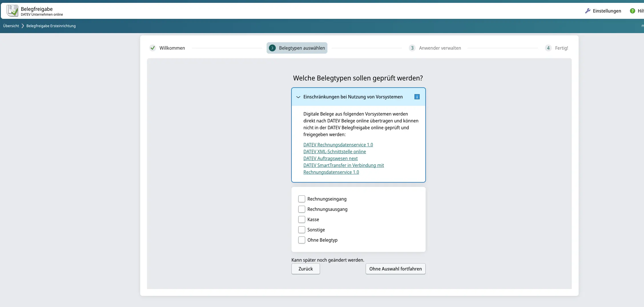Image resolution: width=644 pixels, height=307 pixels.
Task: Check the Rechnungsausgang option
Action: click(301, 209)
